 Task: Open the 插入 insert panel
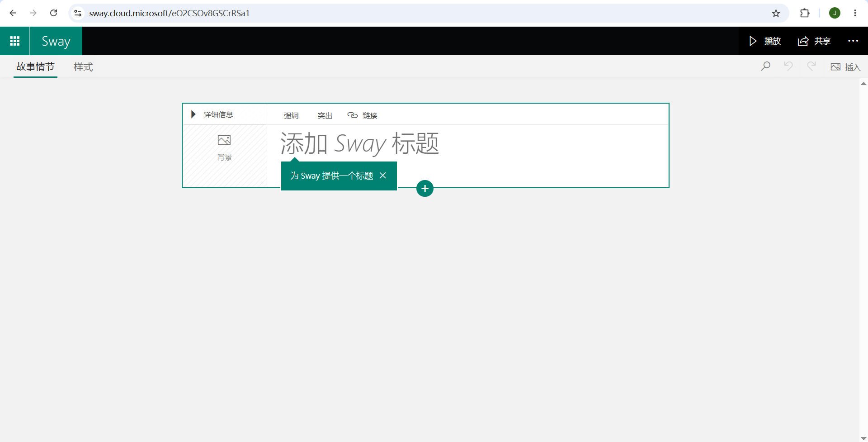(845, 67)
